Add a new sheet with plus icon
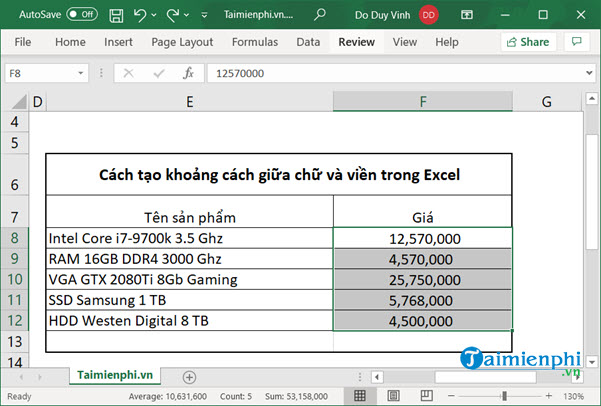 point(189,377)
